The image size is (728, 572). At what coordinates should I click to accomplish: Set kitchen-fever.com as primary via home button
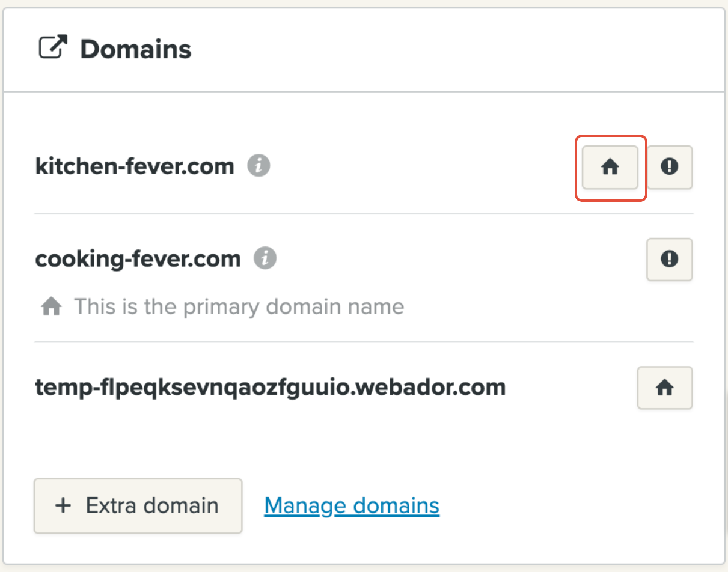tap(610, 168)
